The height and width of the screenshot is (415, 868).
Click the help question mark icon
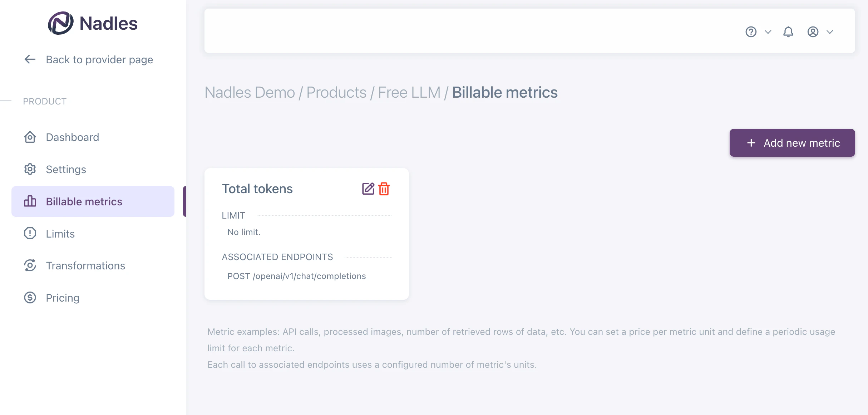[751, 32]
